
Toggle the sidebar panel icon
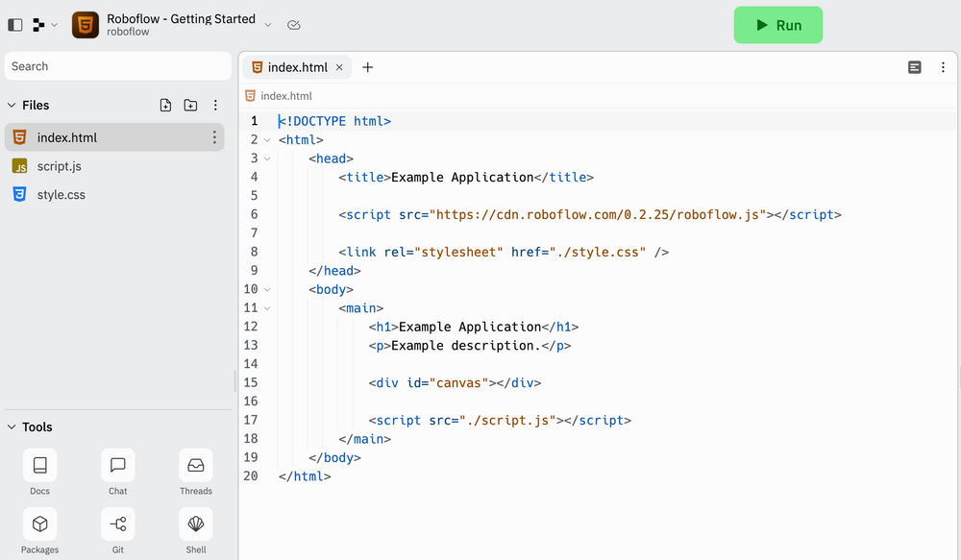pos(15,25)
